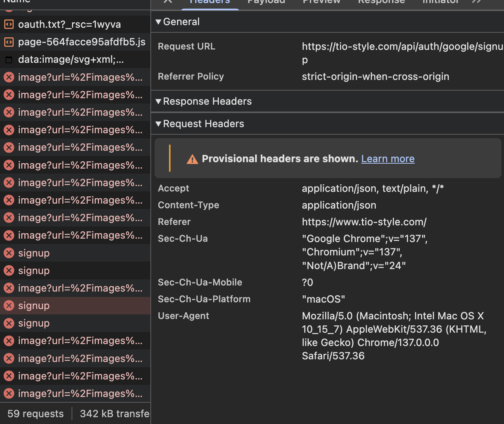
Task: Collapse the Response Headers section
Action: coord(158,102)
